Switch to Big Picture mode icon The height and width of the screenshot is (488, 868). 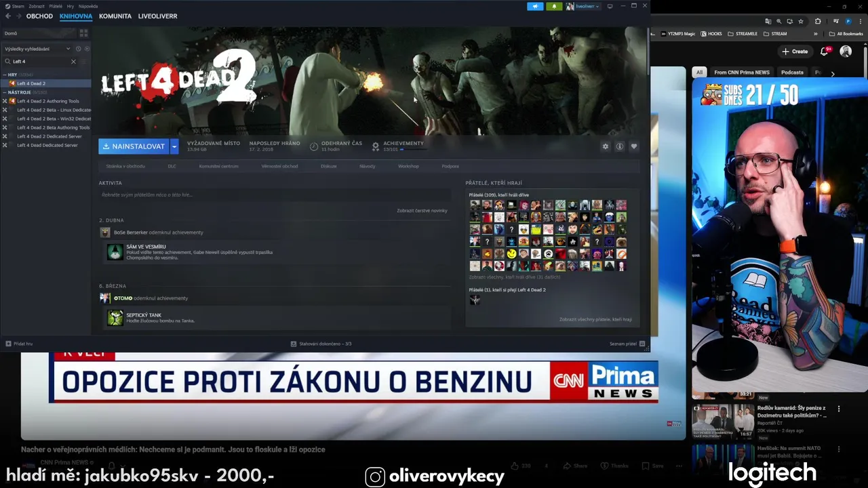pos(610,6)
